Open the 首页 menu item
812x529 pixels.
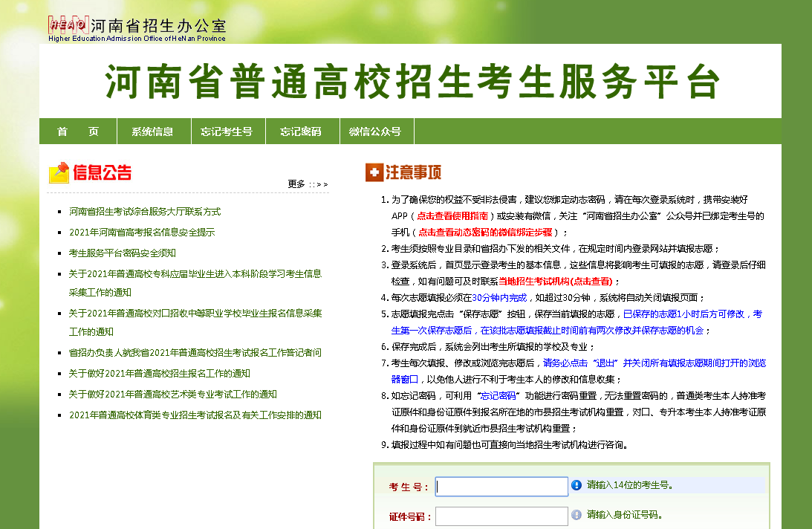pos(78,132)
